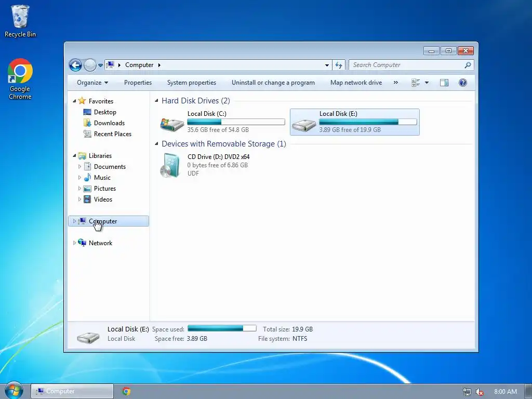Collapse the Hard Disk Drives group

(x=156, y=100)
